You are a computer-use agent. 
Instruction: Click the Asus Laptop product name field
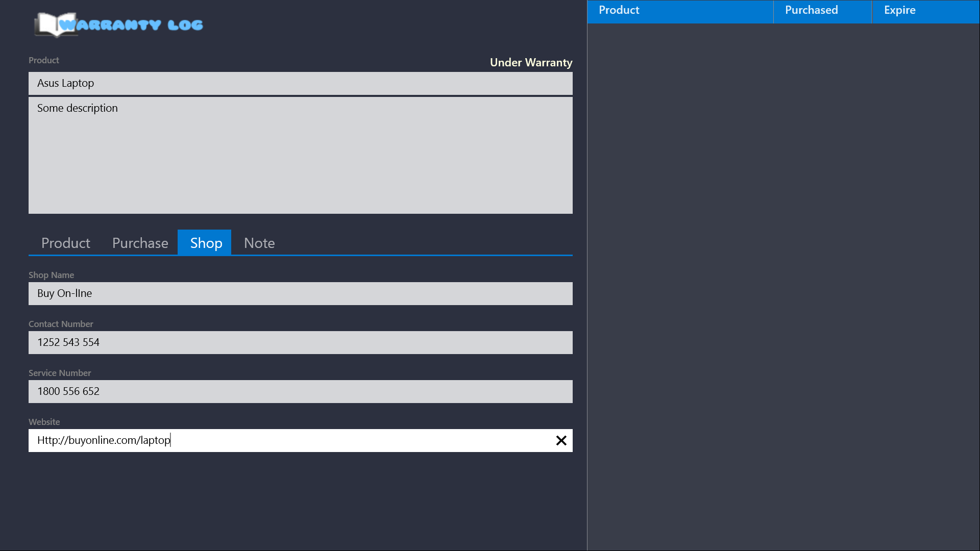pos(300,83)
